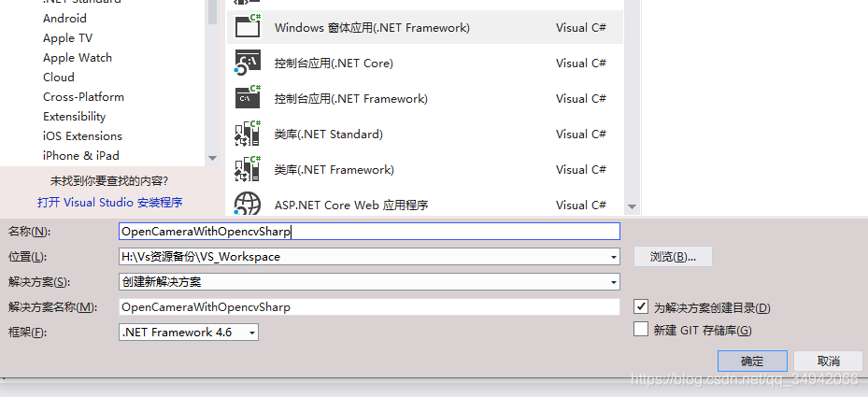Viewport: 868px width, 397px height.
Task: Select 类库(.NET Standard) template name
Action: (x=329, y=134)
